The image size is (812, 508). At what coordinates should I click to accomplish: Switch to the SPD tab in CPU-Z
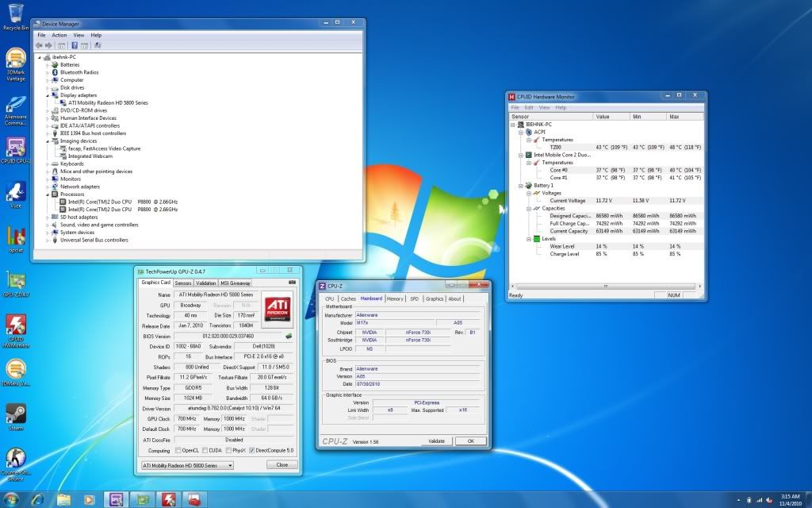pos(414,299)
